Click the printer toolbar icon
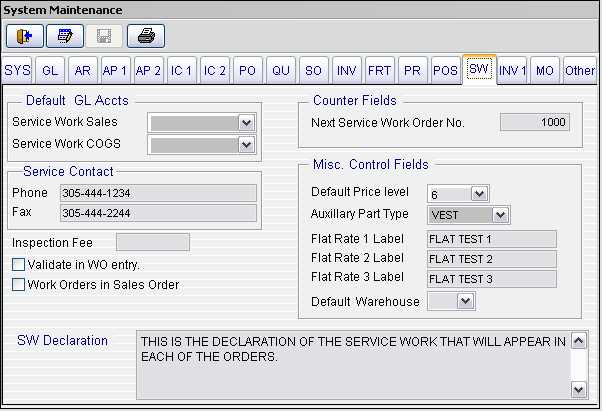The image size is (602, 411). coord(146,36)
